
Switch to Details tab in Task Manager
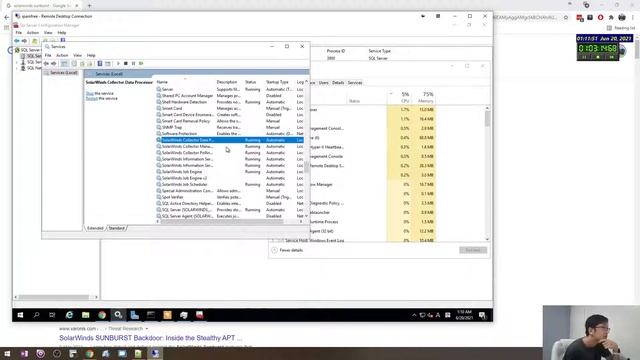click(338, 83)
